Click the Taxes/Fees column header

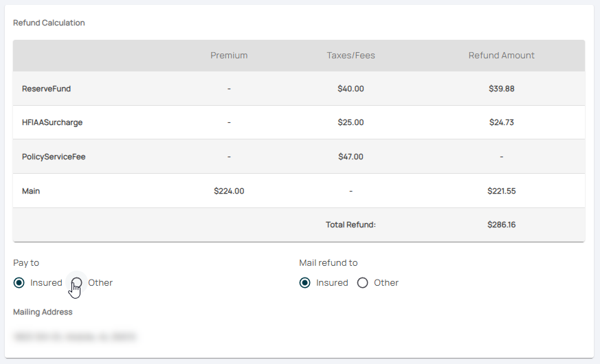point(351,56)
